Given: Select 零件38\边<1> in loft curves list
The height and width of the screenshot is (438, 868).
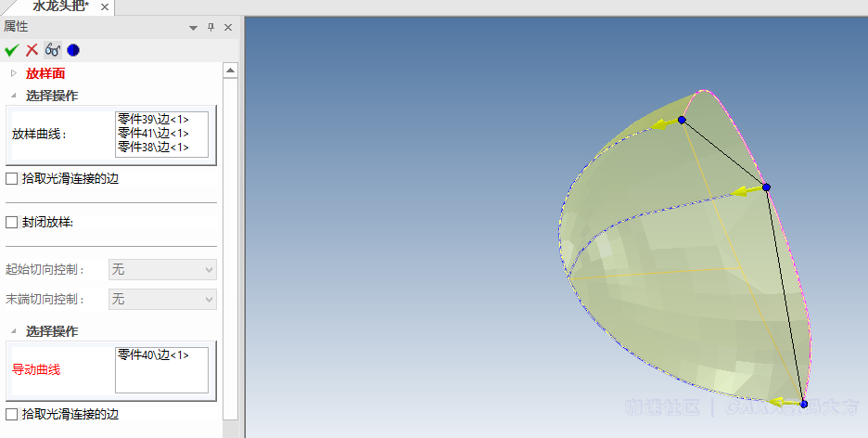Looking at the screenshot, I should (x=153, y=147).
